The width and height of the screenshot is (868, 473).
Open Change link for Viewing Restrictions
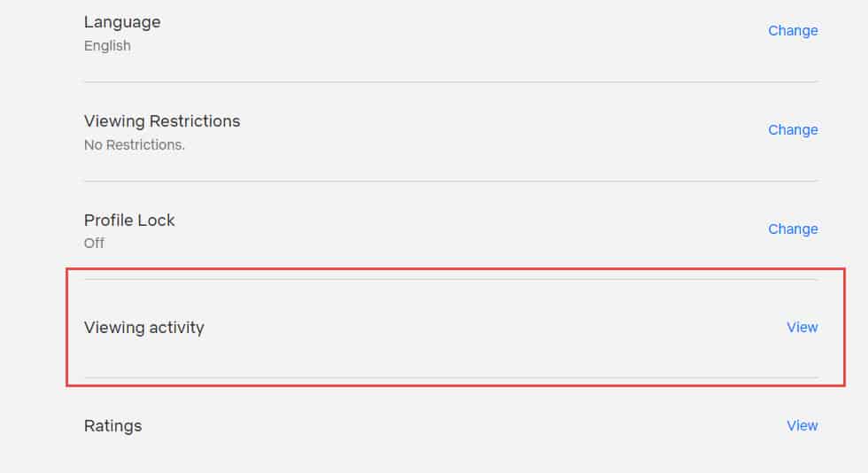[793, 129]
